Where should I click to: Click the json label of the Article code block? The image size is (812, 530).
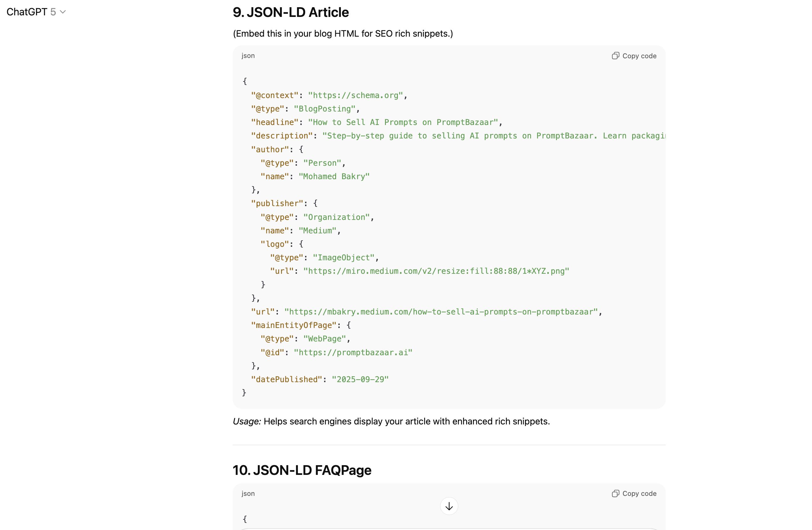pyautogui.click(x=248, y=55)
